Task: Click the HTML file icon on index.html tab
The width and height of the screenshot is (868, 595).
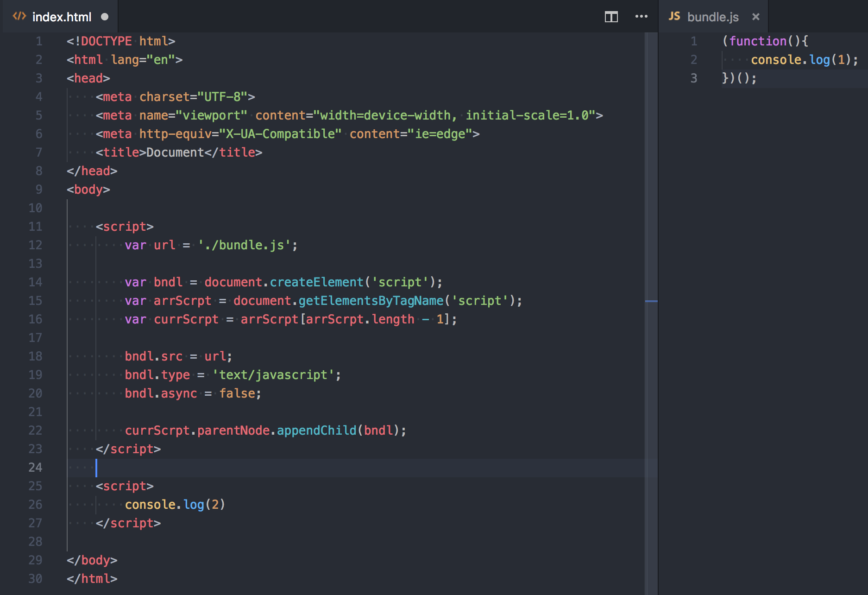Action: tap(19, 17)
